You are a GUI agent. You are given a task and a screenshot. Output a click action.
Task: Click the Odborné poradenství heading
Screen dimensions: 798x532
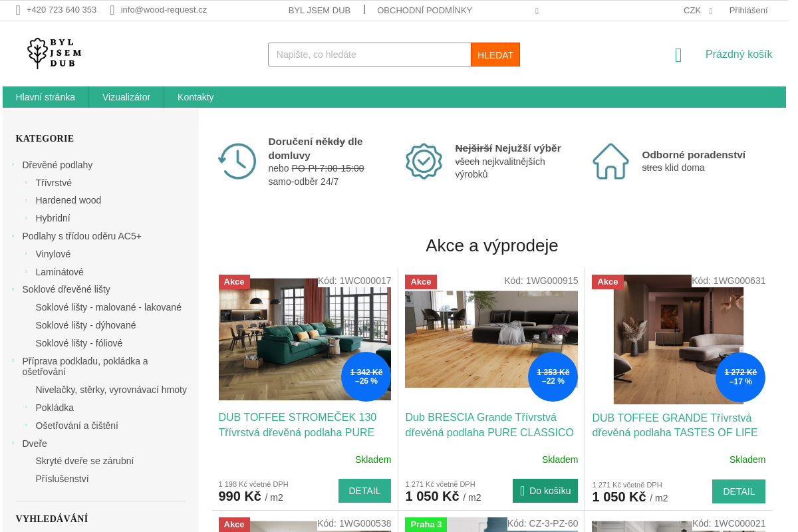[x=694, y=154]
